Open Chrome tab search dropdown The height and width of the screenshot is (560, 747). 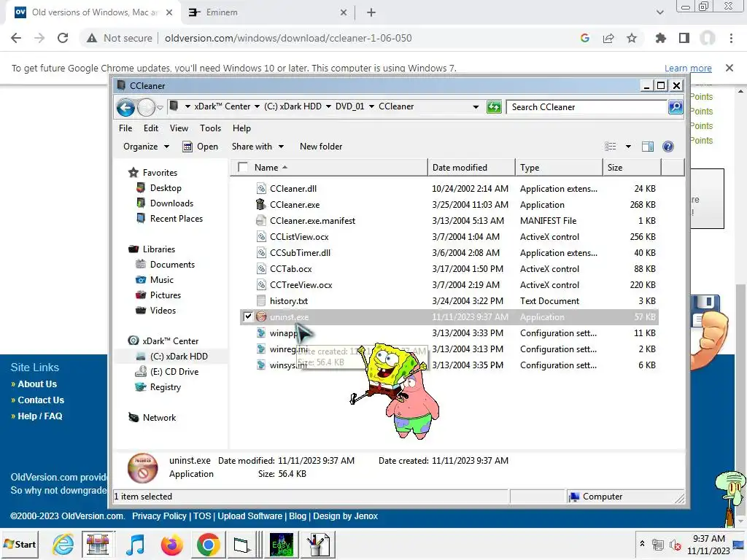659,12
